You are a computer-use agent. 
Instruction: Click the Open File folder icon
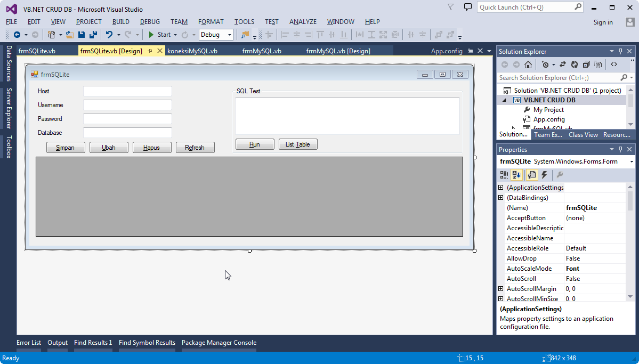tap(70, 35)
